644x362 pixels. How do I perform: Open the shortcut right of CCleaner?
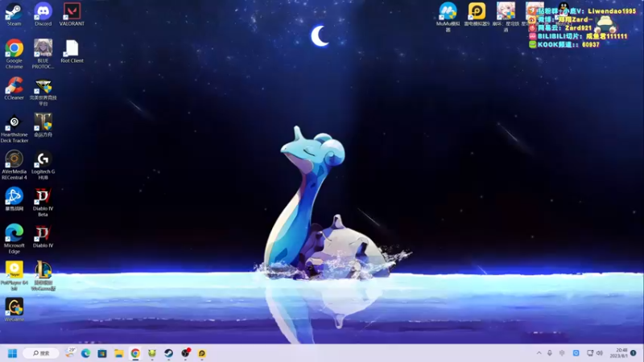tap(43, 91)
